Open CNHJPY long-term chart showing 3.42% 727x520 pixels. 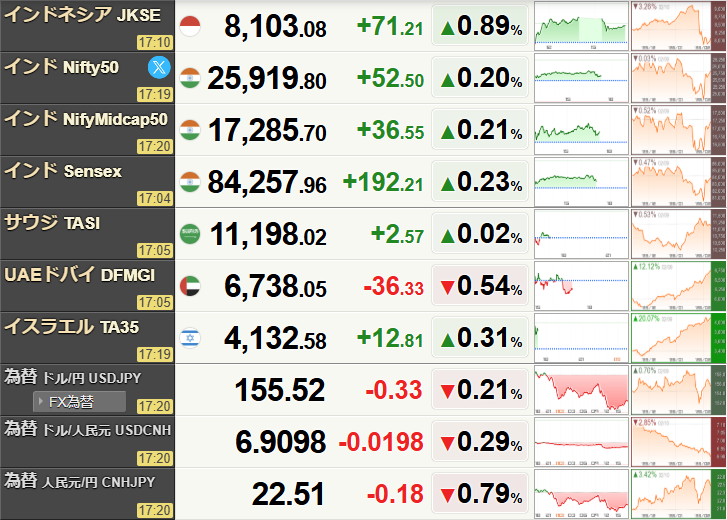pos(678,494)
